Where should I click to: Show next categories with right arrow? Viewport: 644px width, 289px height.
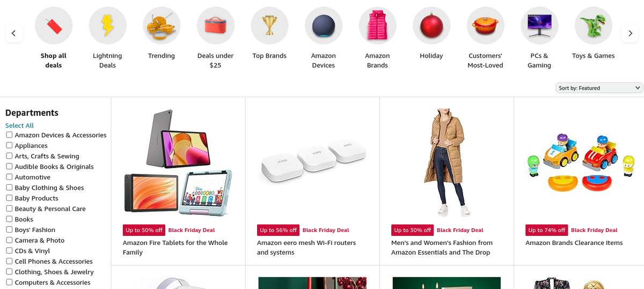(630, 33)
